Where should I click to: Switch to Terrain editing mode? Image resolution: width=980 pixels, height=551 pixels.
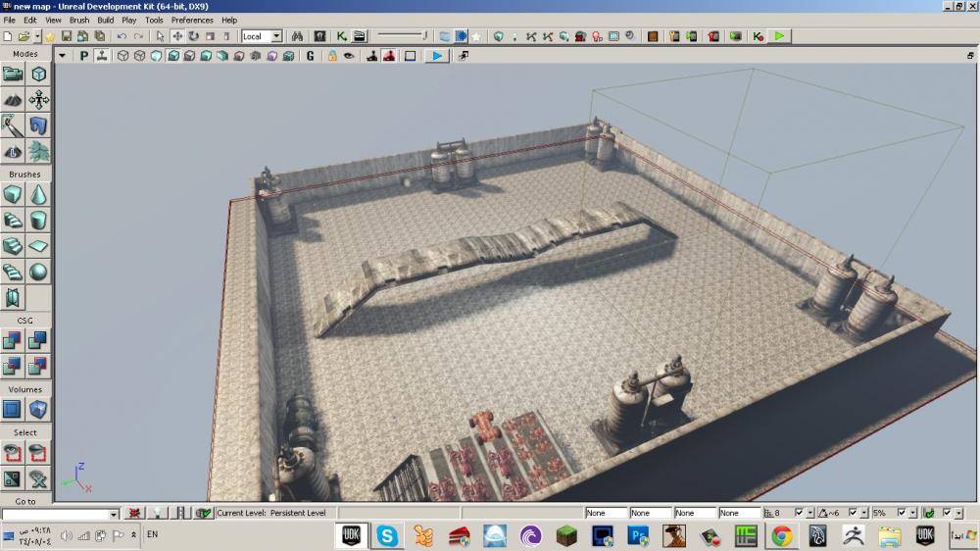pos(13,100)
